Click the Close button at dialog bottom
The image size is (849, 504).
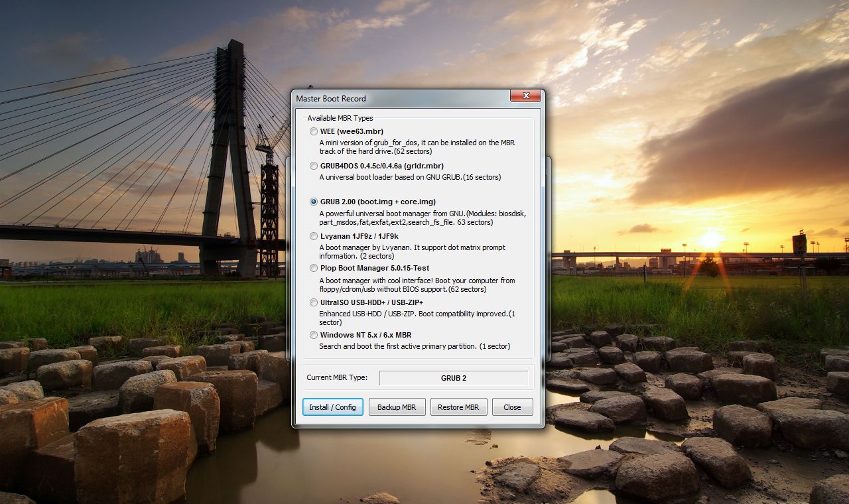pos(512,407)
